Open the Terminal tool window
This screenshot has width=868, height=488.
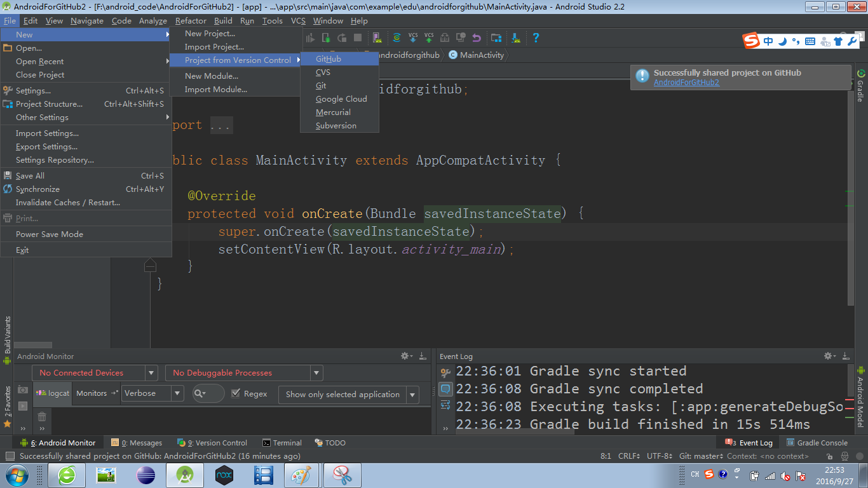(x=282, y=443)
